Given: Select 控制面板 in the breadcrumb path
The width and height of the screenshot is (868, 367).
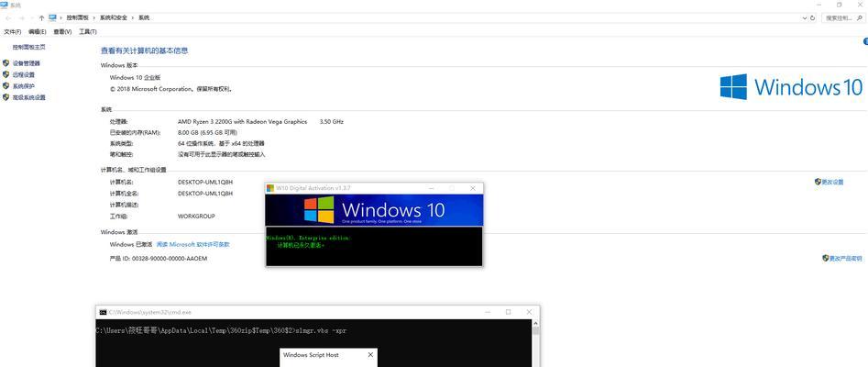Looking at the screenshot, I should point(78,17).
